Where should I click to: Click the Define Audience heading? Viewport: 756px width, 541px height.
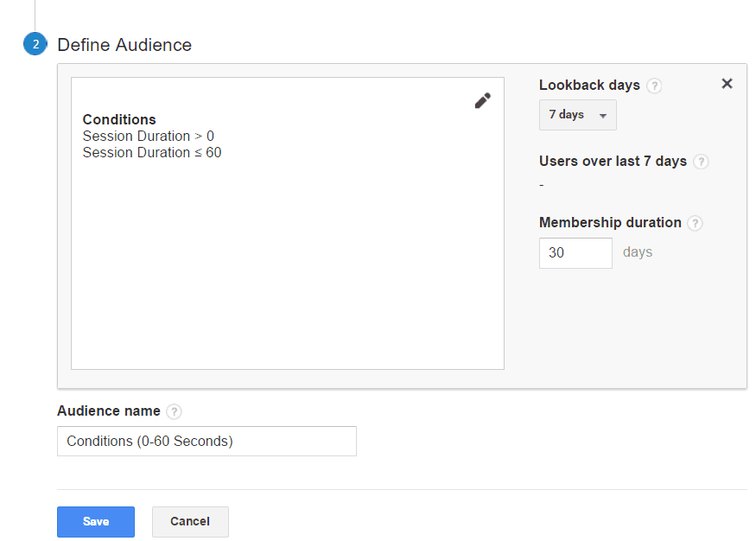[124, 45]
